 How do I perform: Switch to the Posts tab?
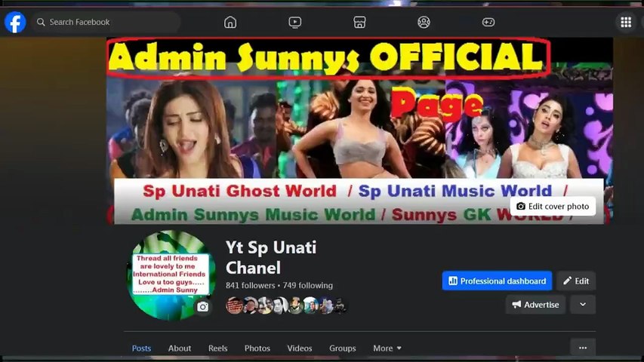click(x=141, y=348)
